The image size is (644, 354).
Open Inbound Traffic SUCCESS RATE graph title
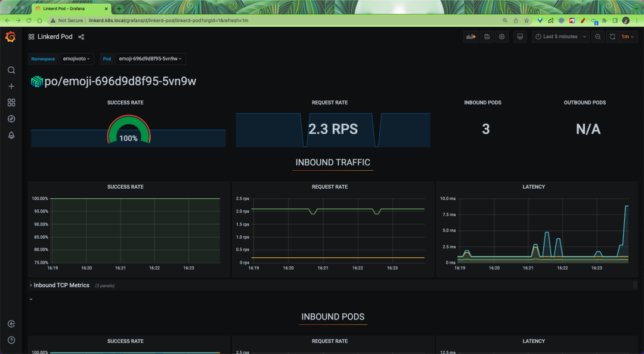pyautogui.click(x=125, y=187)
